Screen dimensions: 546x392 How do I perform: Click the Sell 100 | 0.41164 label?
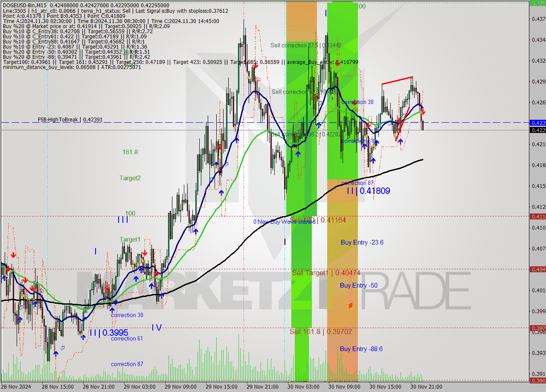(x=317, y=220)
